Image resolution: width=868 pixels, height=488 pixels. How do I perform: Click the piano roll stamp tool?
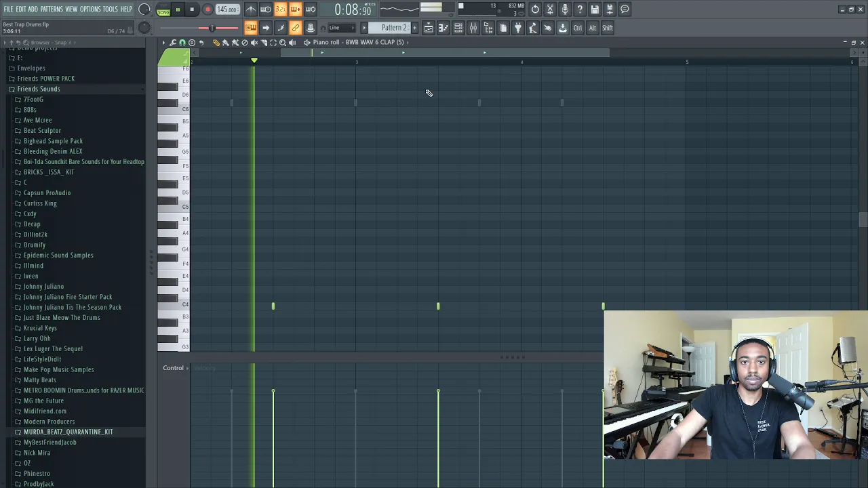(192, 42)
